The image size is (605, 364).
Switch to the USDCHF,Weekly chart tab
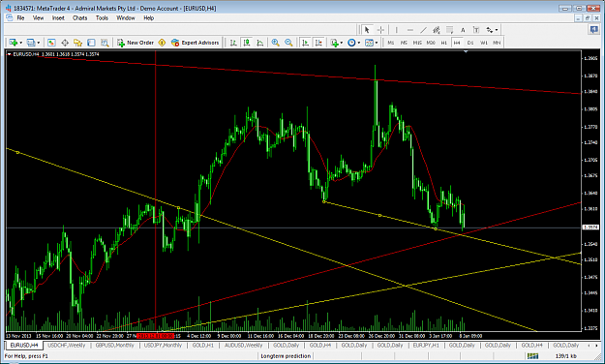tap(67, 345)
